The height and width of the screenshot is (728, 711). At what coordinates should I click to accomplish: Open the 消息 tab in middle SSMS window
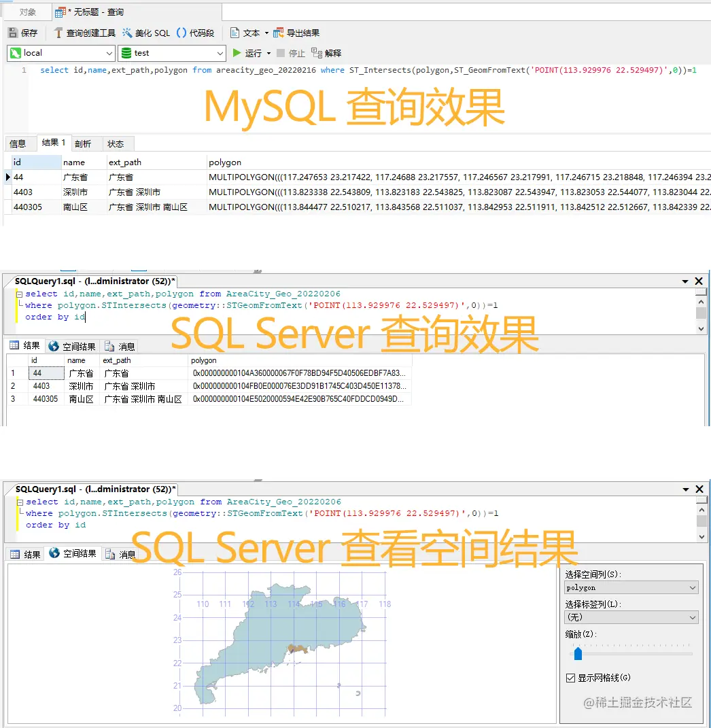coord(120,347)
